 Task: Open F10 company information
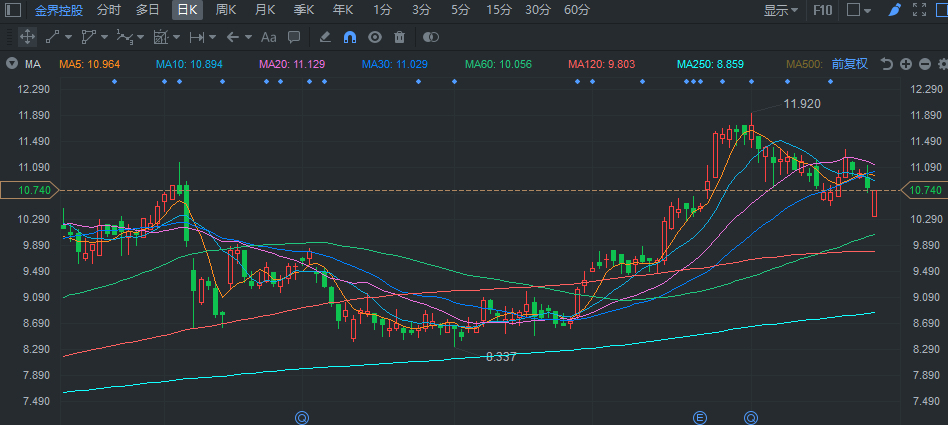[x=822, y=10]
